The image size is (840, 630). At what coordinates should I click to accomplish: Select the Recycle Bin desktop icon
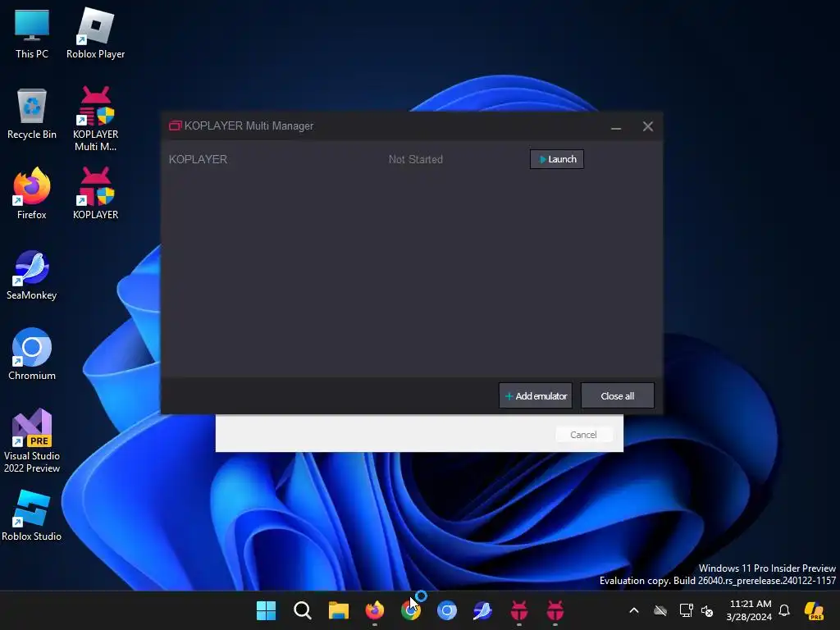pyautogui.click(x=32, y=114)
